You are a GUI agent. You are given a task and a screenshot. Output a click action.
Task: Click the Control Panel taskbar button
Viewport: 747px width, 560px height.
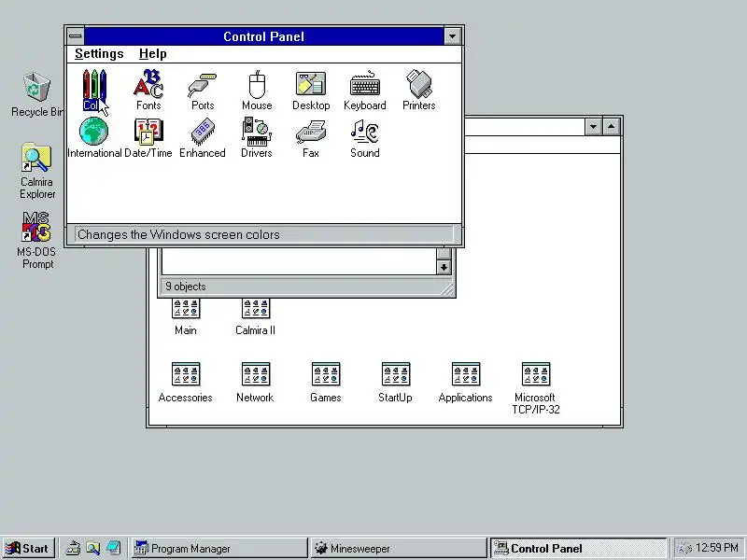point(578,549)
